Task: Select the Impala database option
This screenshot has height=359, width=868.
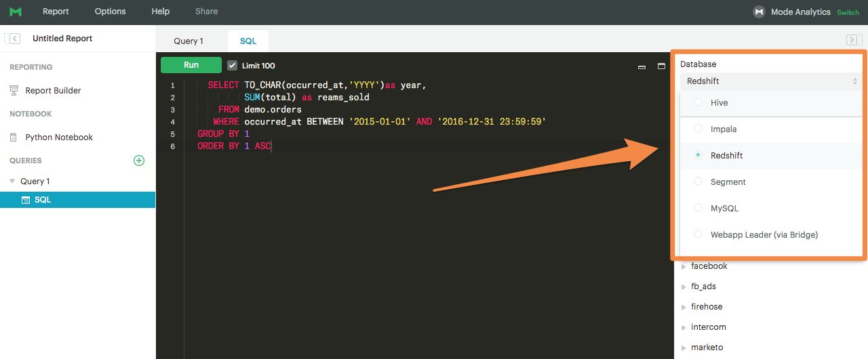Action: pos(771,129)
